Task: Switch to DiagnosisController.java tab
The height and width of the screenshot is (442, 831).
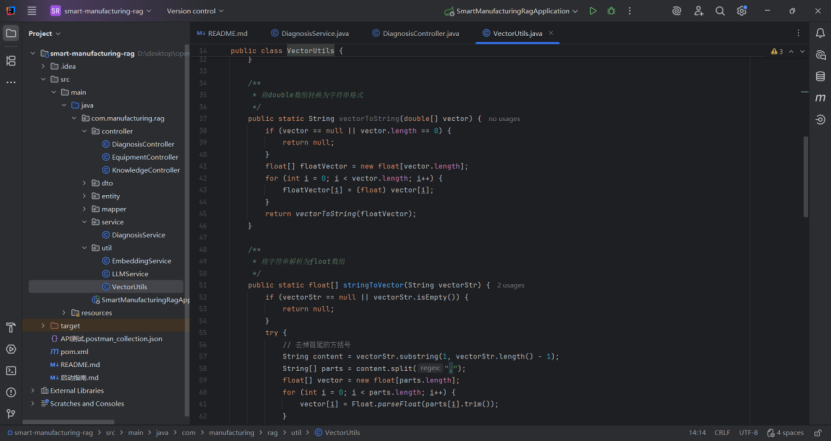Action: [416, 33]
